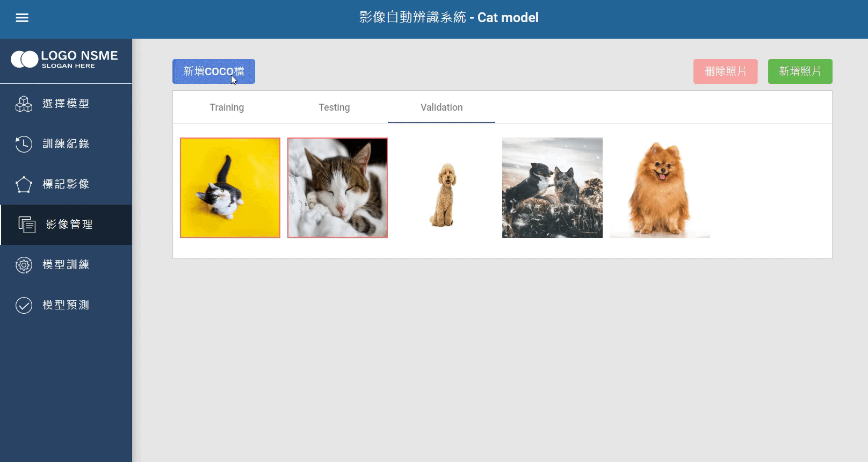Click the 影像自動辨識系統 - Cat model title
Viewport: 868px width, 462px height.
click(x=449, y=17)
